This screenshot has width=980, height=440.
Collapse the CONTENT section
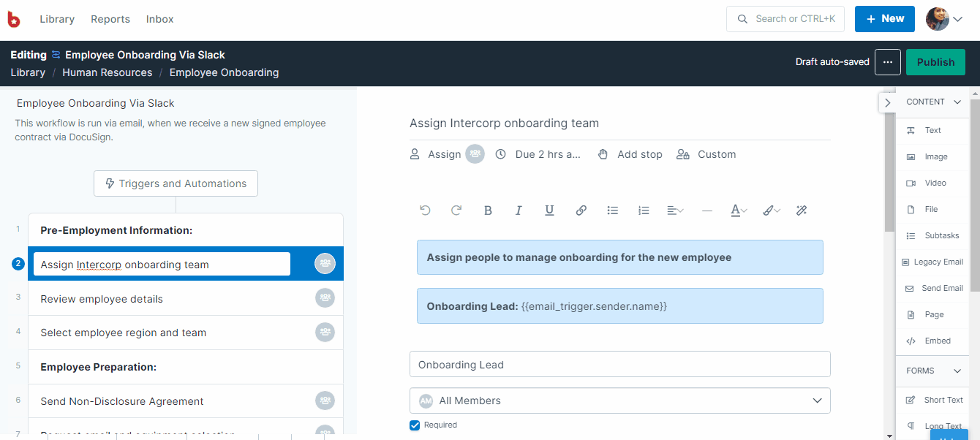[x=957, y=102]
